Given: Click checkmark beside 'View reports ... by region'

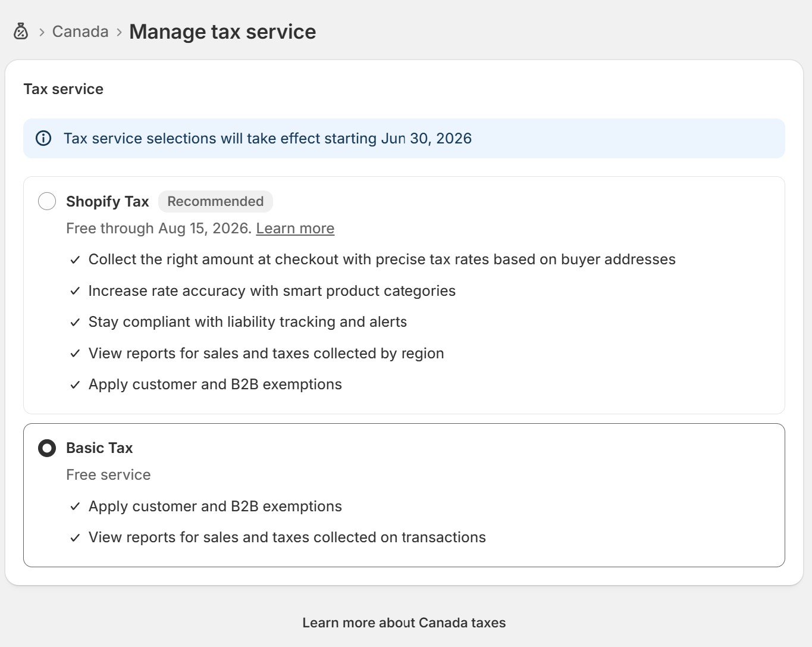Looking at the screenshot, I should 75,354.
